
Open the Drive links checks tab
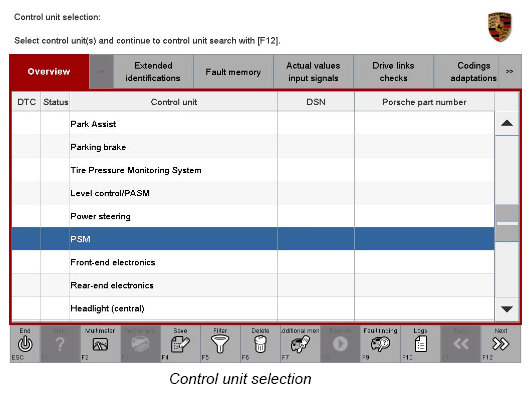coord(393,71)
